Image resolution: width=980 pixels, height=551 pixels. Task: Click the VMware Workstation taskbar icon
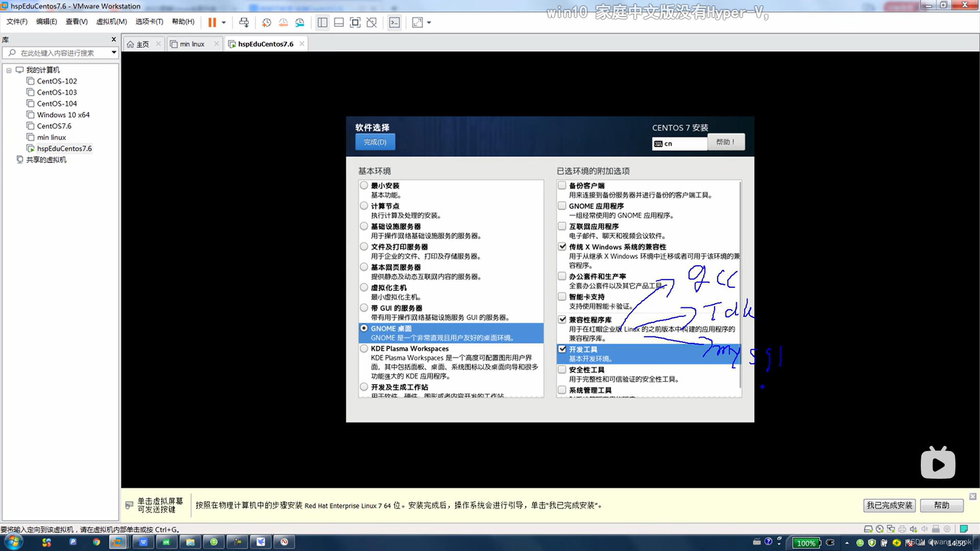coord(118,542)
